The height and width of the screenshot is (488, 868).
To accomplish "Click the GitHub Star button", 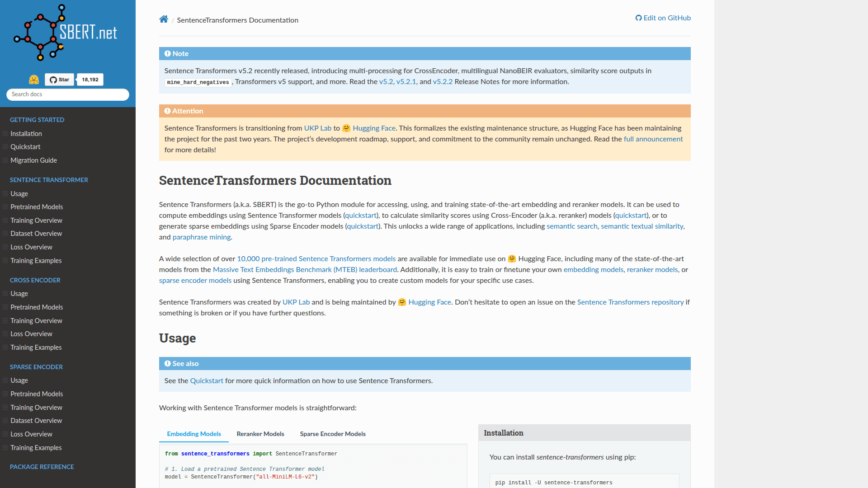I will 59,79.
